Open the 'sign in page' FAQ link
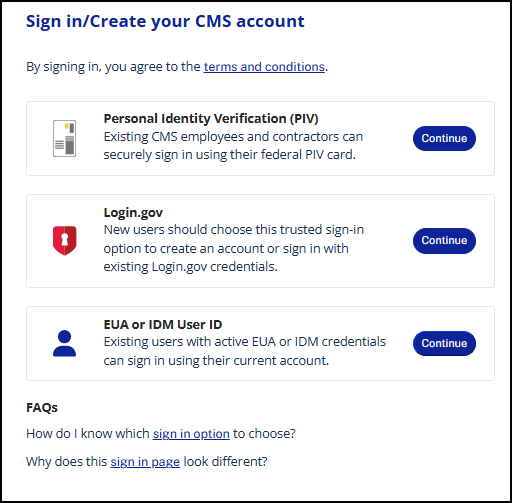512x503 pixels. pos(145,462)
